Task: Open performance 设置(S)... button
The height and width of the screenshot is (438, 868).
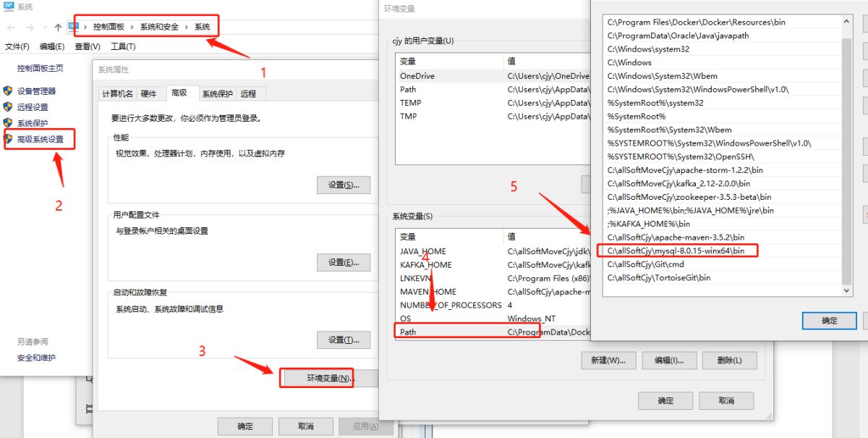Action: click(x=344, y=185)
